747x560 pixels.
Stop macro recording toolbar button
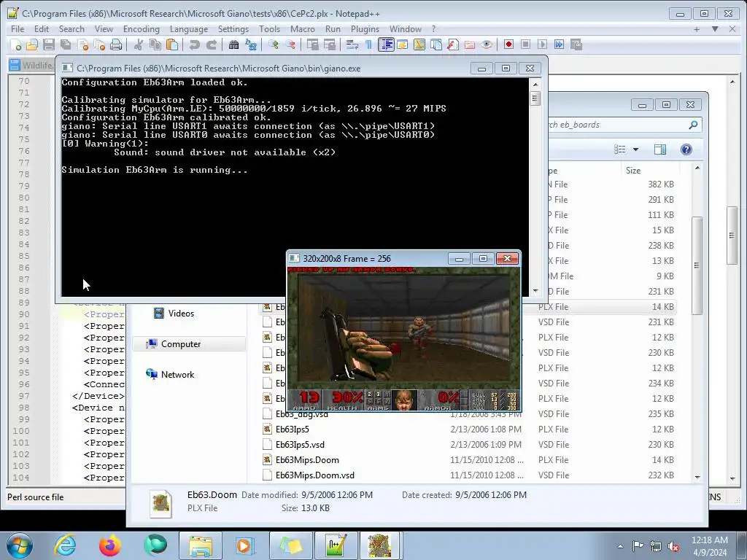click(525, 44)
